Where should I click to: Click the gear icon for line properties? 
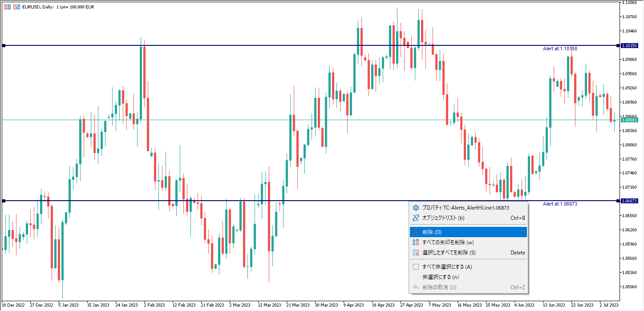coord(416,208)
